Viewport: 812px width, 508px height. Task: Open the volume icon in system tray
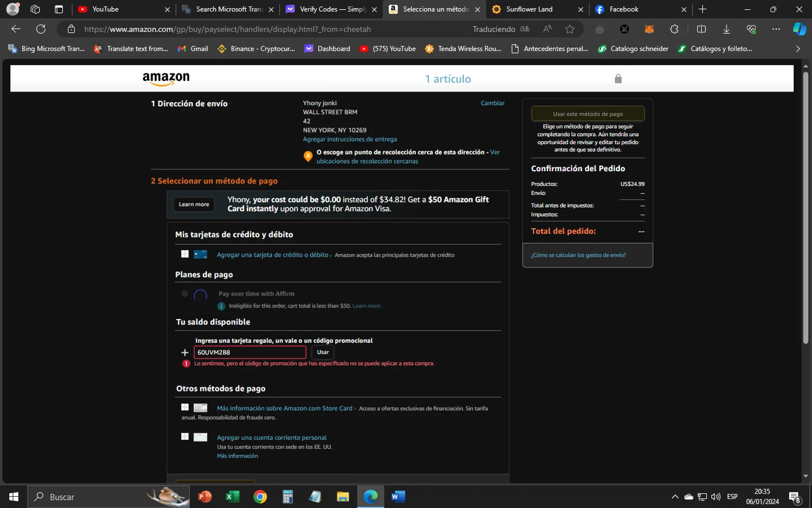716,497
